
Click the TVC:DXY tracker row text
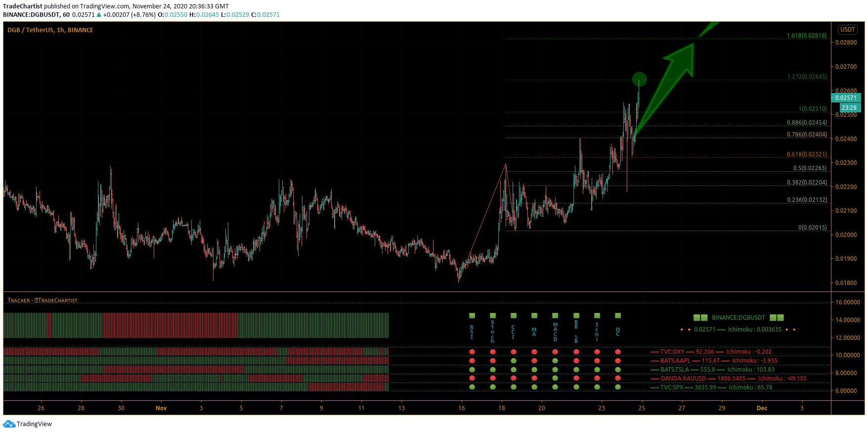[711, 352]
